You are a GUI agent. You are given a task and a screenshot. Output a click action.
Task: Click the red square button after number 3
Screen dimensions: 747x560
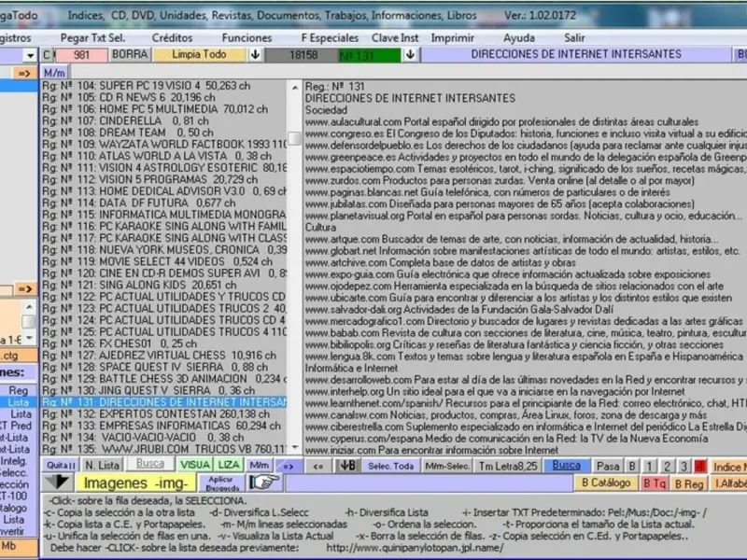point(699,466)
